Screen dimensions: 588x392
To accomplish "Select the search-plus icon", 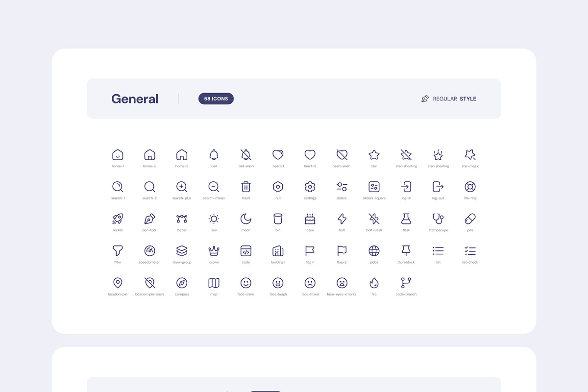I will click(182, 187).
